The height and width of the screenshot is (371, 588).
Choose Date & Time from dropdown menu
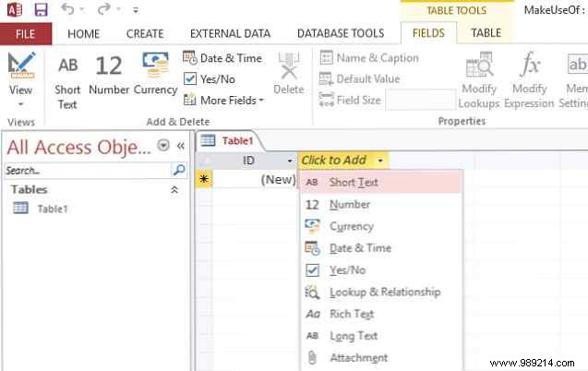coord(381,248)
